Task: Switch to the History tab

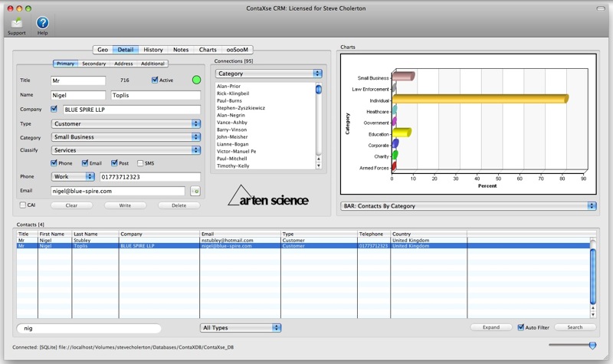Action: [152, 50]
